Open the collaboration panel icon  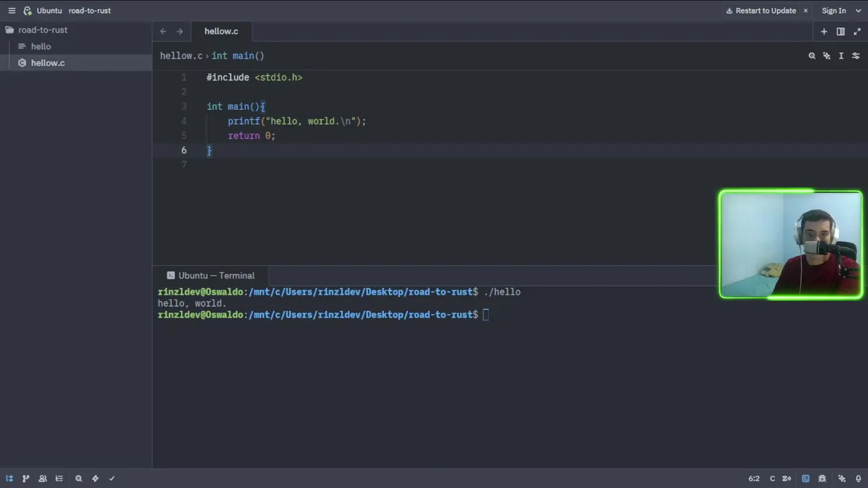pyautogui.click(x=43, y=479)
